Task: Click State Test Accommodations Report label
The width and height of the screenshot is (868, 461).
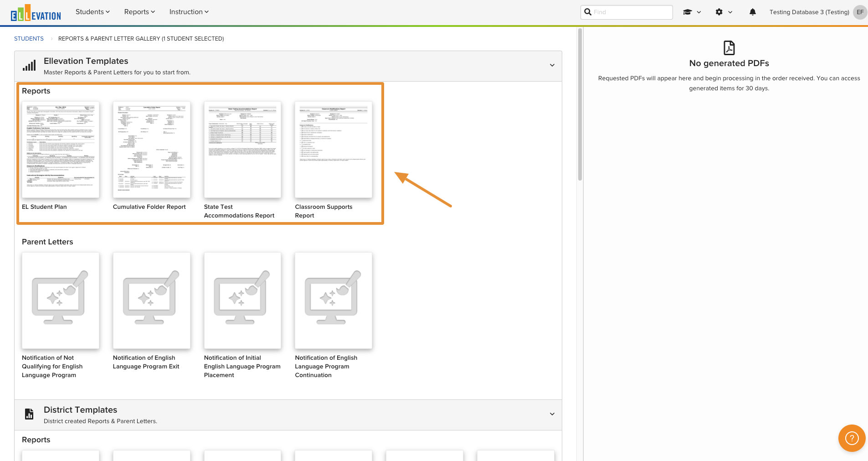Action: click(239, 211)
